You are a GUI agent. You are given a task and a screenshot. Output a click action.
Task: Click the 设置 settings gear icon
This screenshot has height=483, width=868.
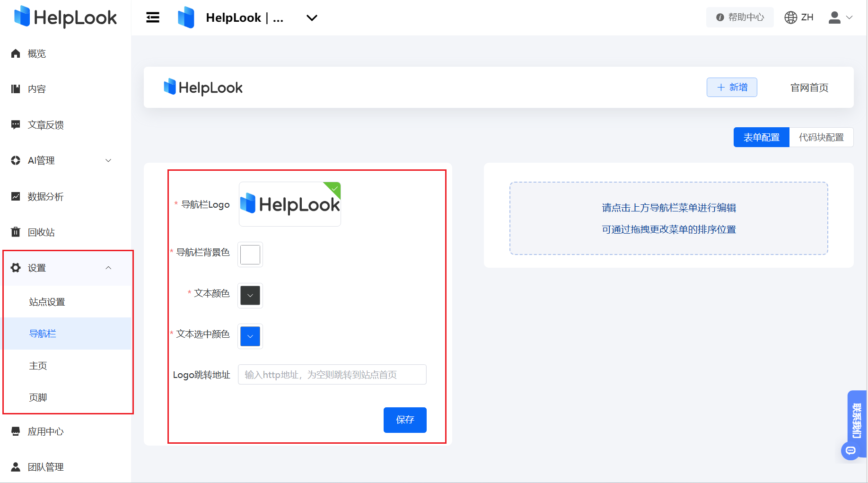click(x=16, y=267)
